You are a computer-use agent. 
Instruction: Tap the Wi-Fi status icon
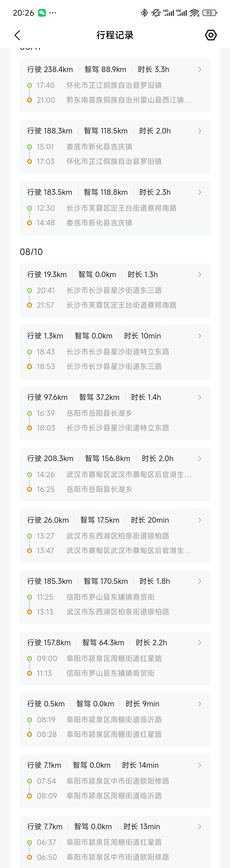pyautogui.click(x=194, y=13)
